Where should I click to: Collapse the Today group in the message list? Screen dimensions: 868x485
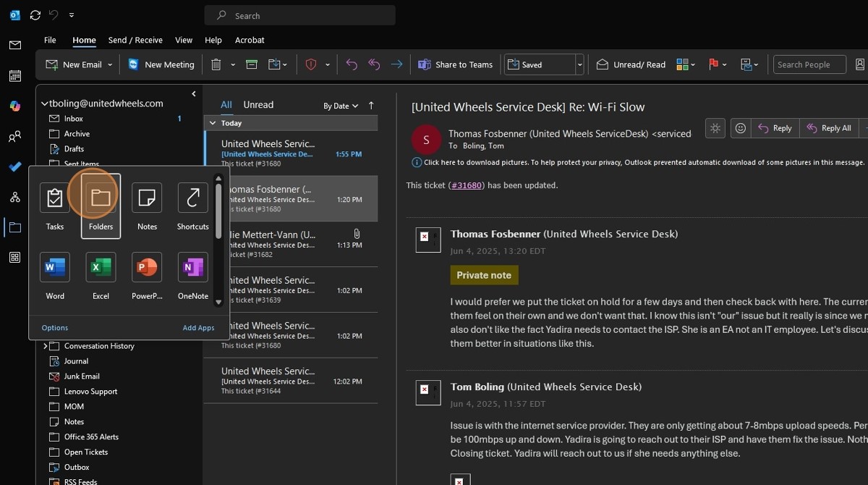click(213, 123)
